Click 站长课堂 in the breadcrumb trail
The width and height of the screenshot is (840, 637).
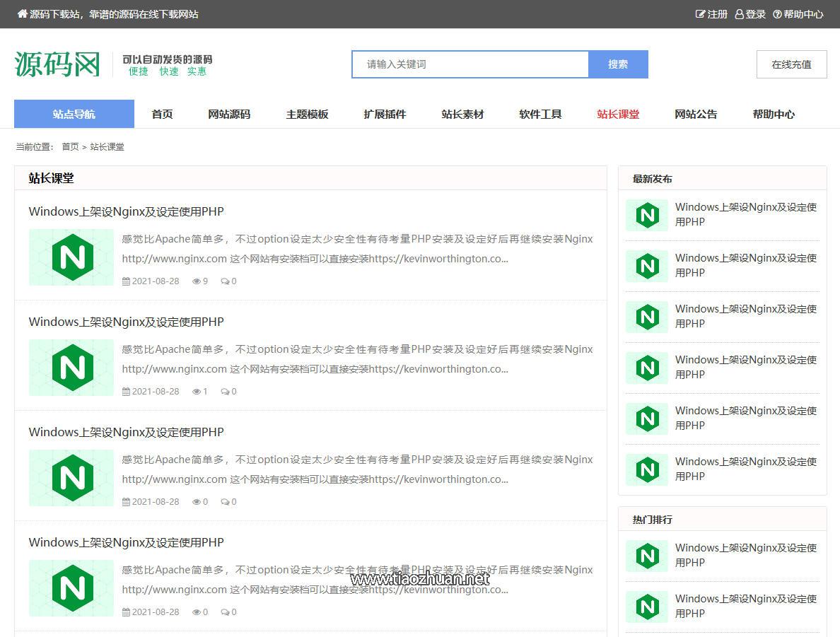coord(107,147)
